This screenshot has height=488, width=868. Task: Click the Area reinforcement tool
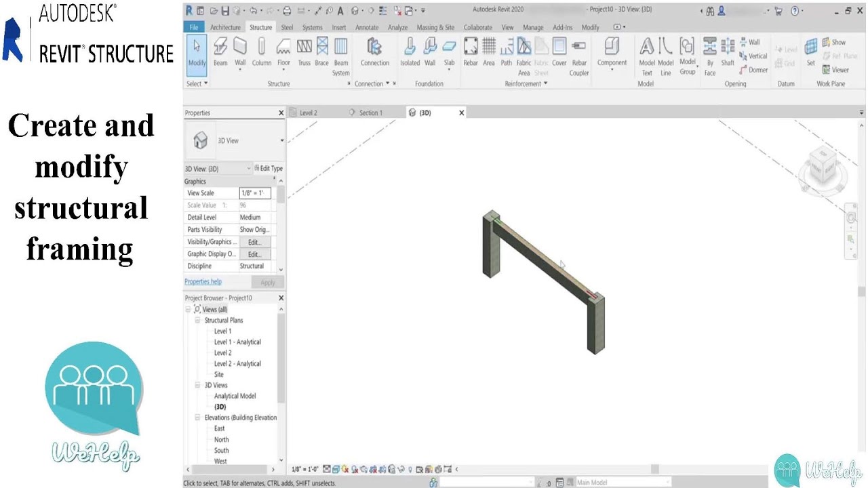click(488, 52)
